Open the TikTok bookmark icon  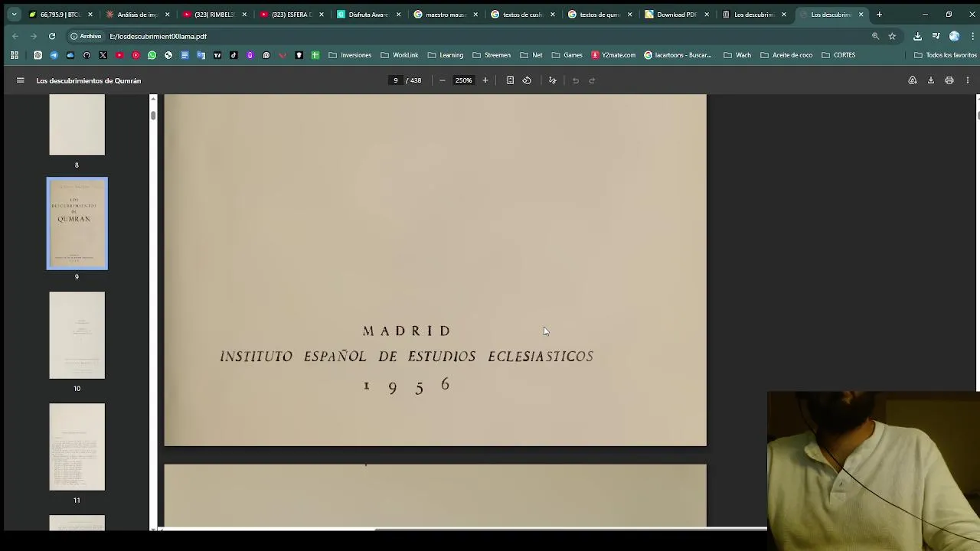coord(234,55)
